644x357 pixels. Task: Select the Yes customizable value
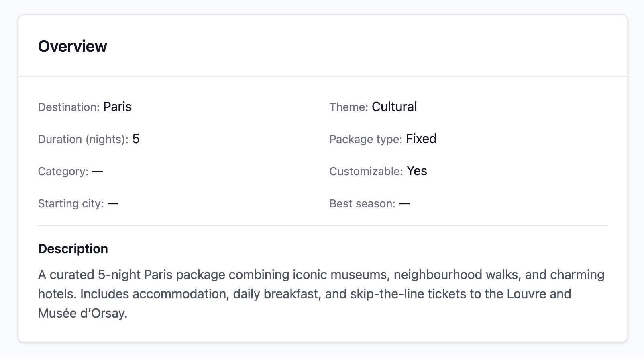coord(417,171)
